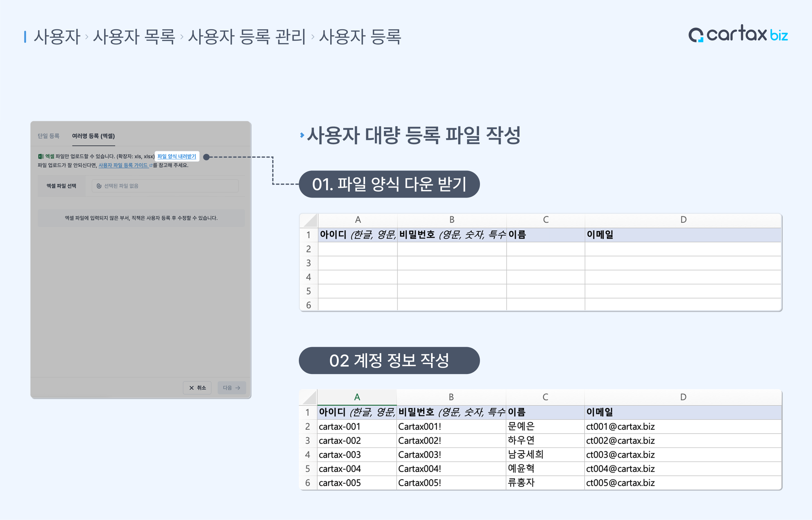Select row 2 header in the top spreadsheet
Image resolution: width=812 pixels, height=520 pixels.
pyautogui.click(x=308, y=249)
